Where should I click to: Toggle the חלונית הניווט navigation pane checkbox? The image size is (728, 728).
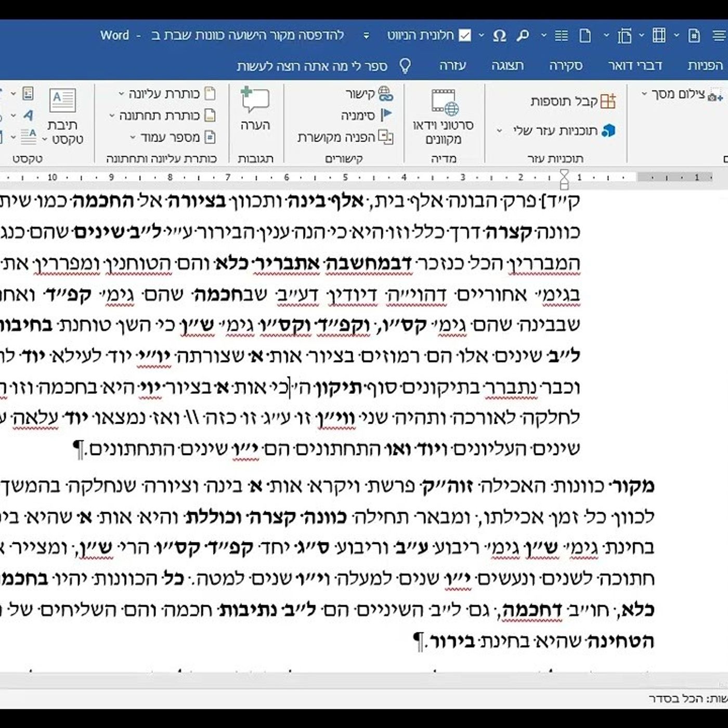[x=465, y=35]
